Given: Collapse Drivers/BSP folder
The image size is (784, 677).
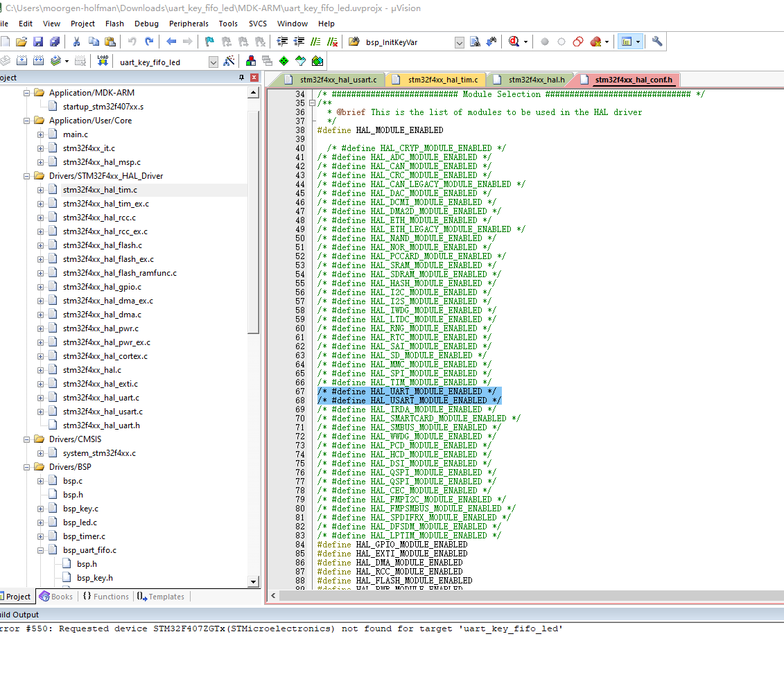Looking at the screenshot, I should click(27, 467).
